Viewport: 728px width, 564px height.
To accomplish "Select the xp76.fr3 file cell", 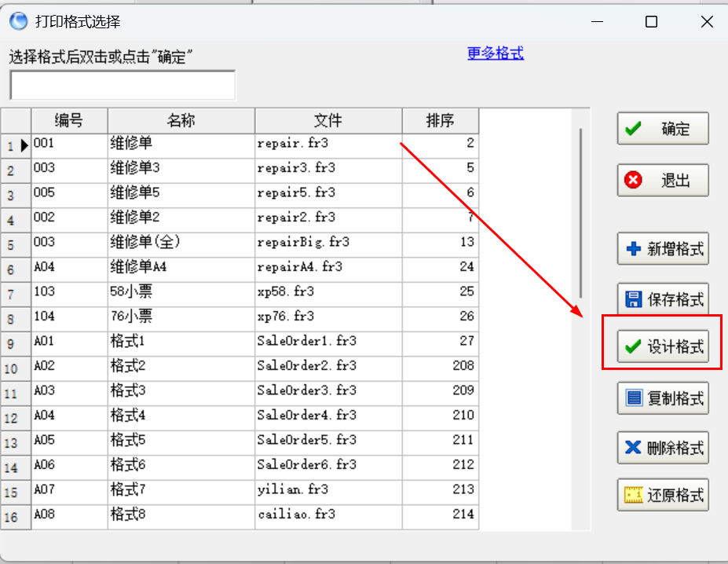I will 328,319.
